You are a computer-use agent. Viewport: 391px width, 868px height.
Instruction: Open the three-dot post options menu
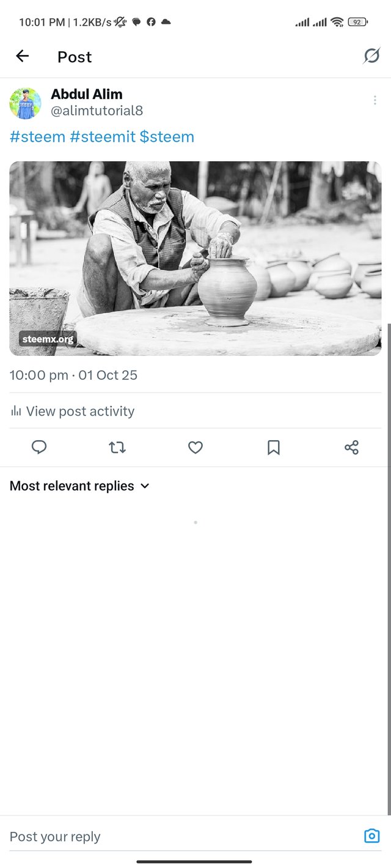(x=375, y=101)
